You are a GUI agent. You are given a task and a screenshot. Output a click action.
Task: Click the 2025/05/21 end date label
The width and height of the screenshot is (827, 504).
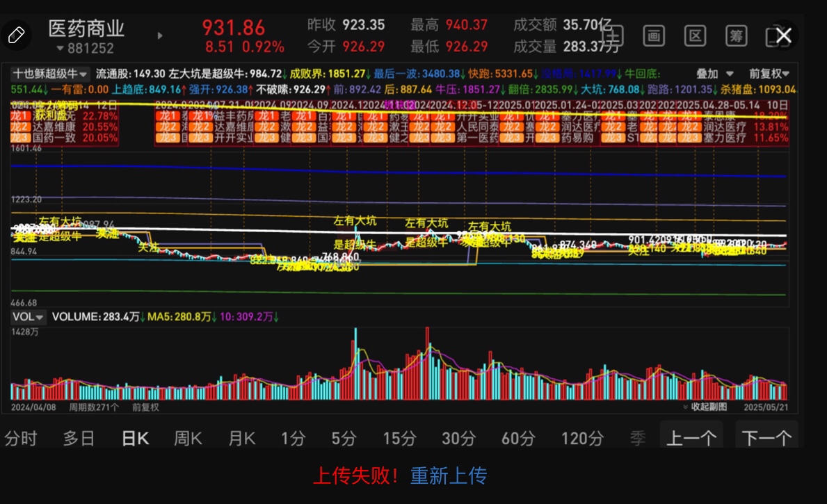click(765, 407)
